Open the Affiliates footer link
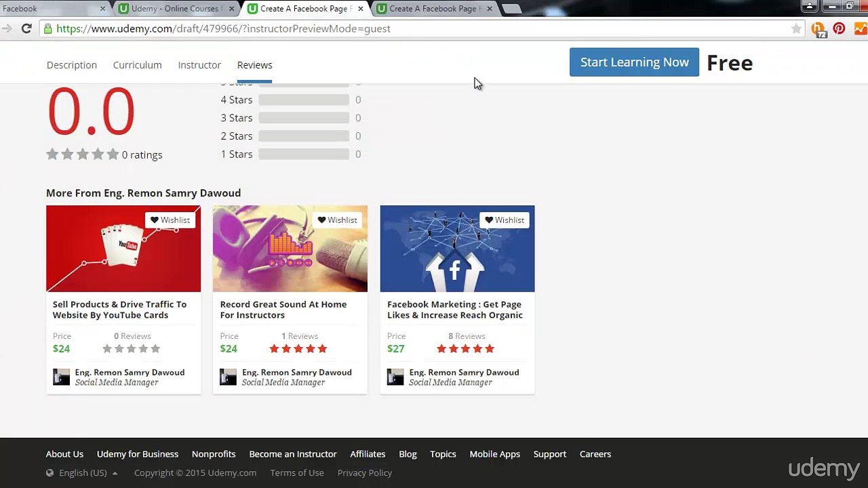The height and width of the screenshot is (488, 868). coord(368,454)
